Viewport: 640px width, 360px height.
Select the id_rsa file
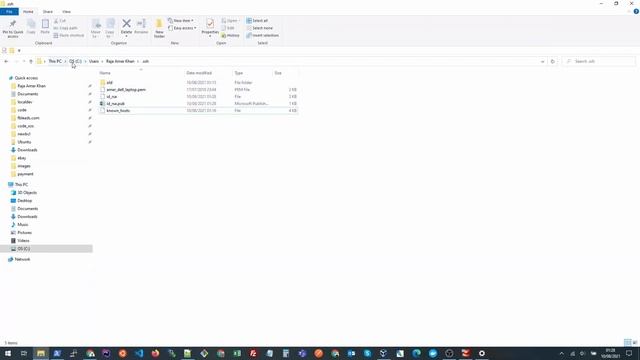click(198, 97)
